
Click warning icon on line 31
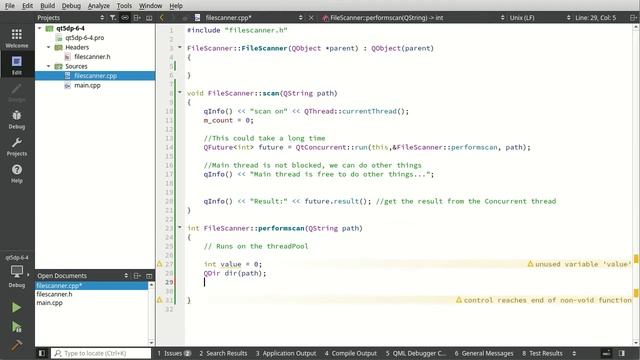coord(160,300)
